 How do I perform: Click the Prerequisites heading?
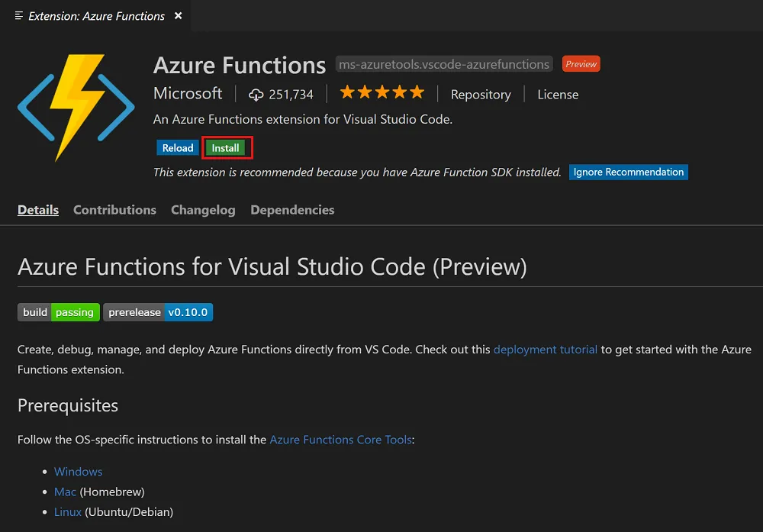68,405
